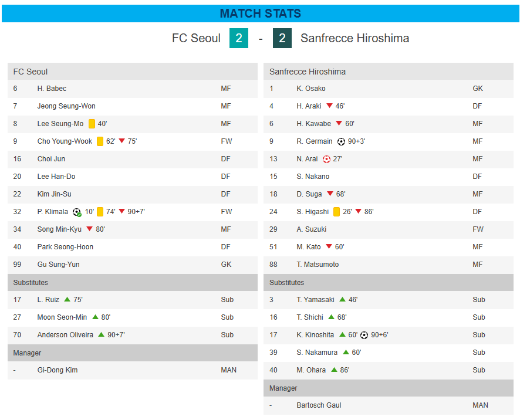The width and height of the screenshot is (520, 420).
Task: Click R. Germain's goal ball icon
Action: coord(342,141)
